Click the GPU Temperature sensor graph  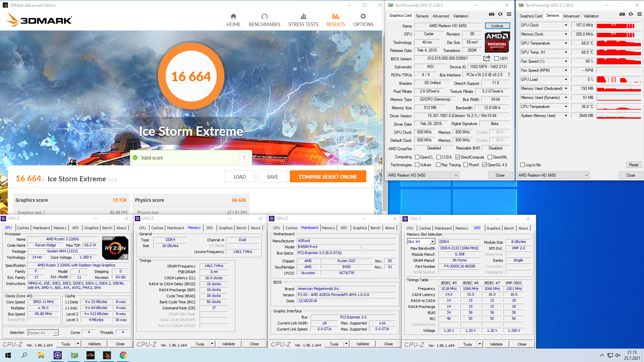tap(619, 43)
